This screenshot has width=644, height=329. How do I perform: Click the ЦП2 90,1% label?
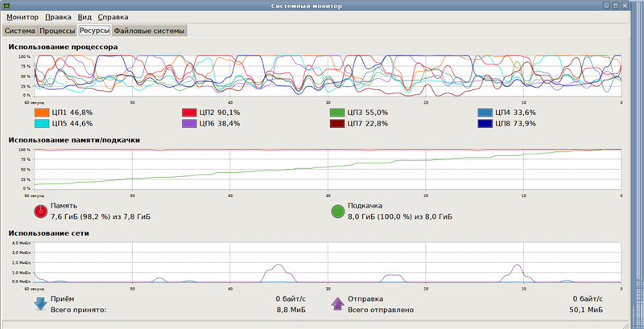(x=220, y=113)
